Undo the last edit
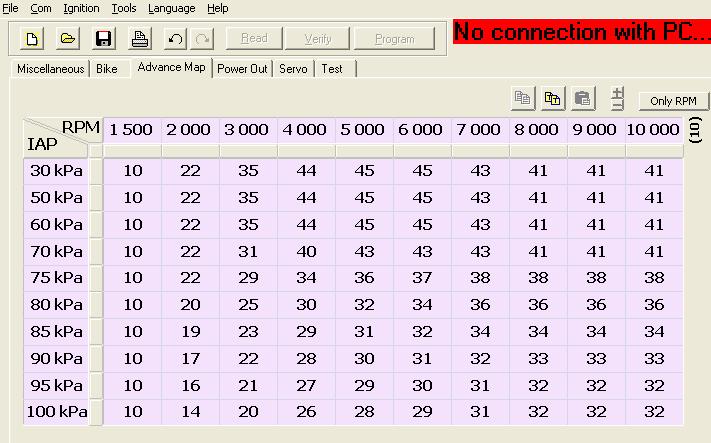The height and width of the screenshot is (443, 711). [176, 39]
